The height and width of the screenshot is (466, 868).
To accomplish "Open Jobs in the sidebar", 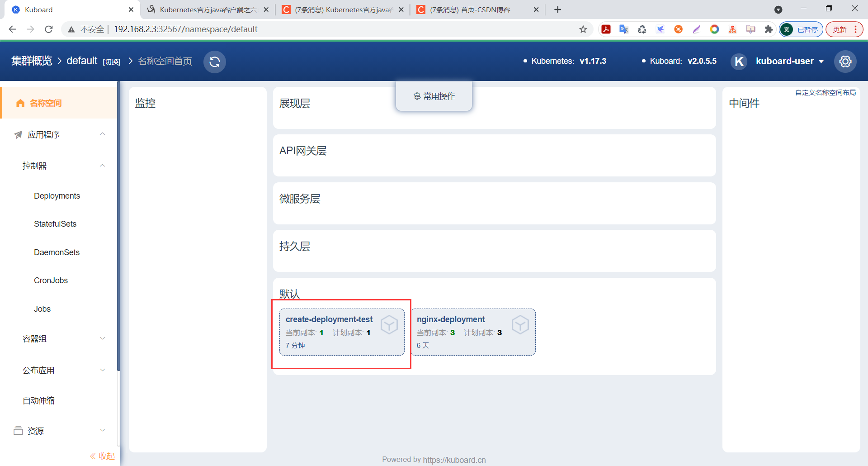I will [42, 309].
